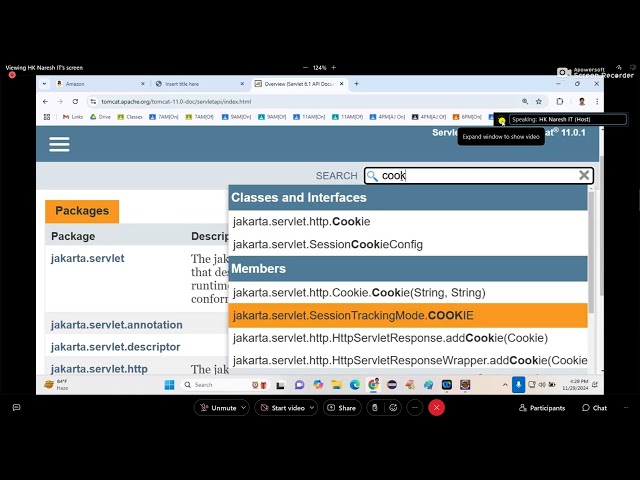
Task: Close the 'Insert title here' tab
Action: pos(242,84)
